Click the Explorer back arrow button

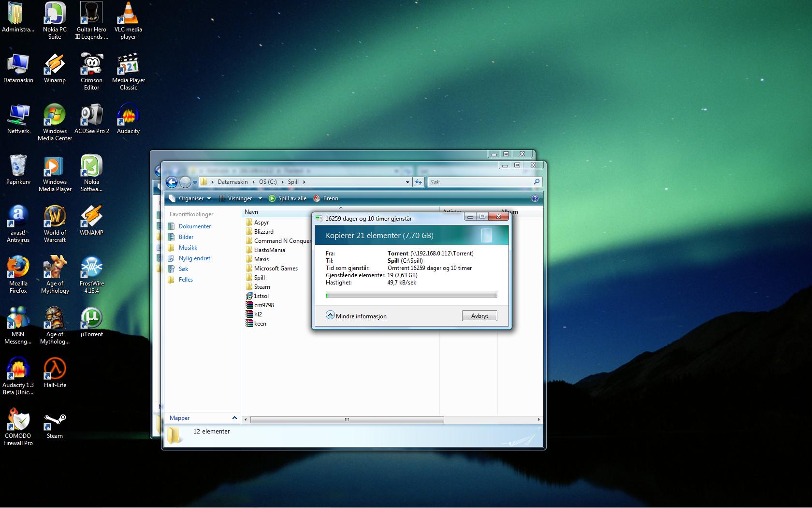172,182
